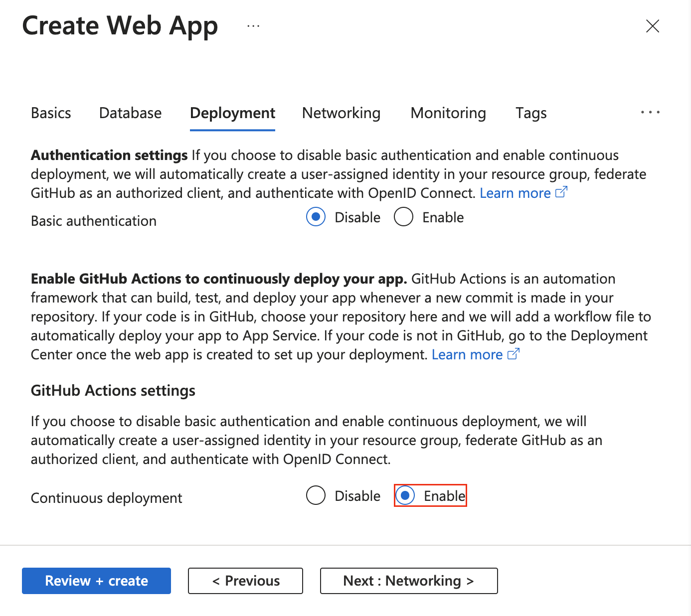Select Disable for Continuous deployment

(x=316, y=495)
